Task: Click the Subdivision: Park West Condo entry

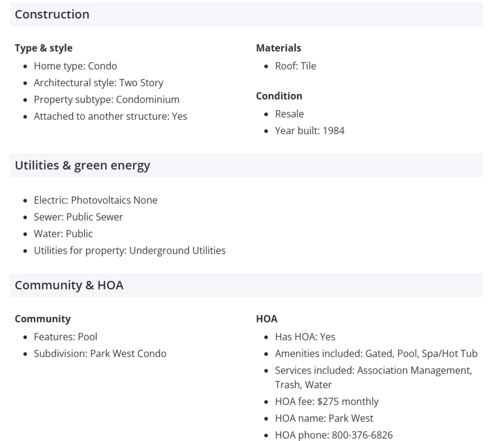Action: 99,354
